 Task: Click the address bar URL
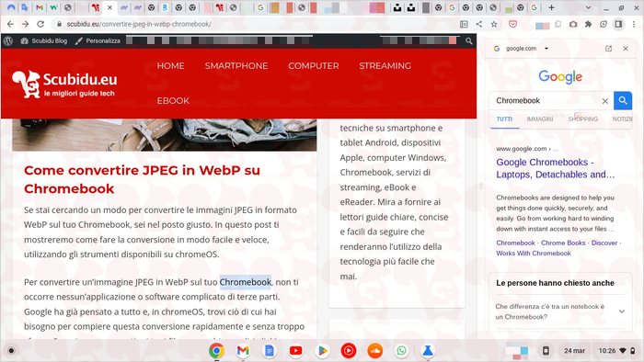139,24
